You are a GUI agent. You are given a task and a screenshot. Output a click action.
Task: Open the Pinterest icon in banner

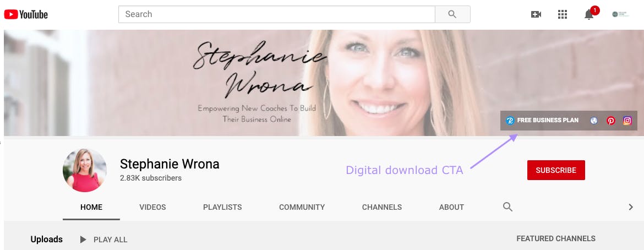tap(611, 121)
